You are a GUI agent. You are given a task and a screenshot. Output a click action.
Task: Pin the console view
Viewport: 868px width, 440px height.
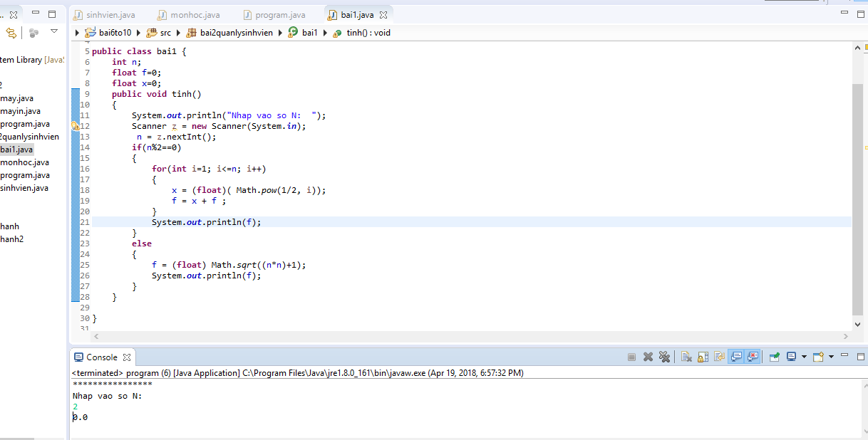[x=774, y=357]
